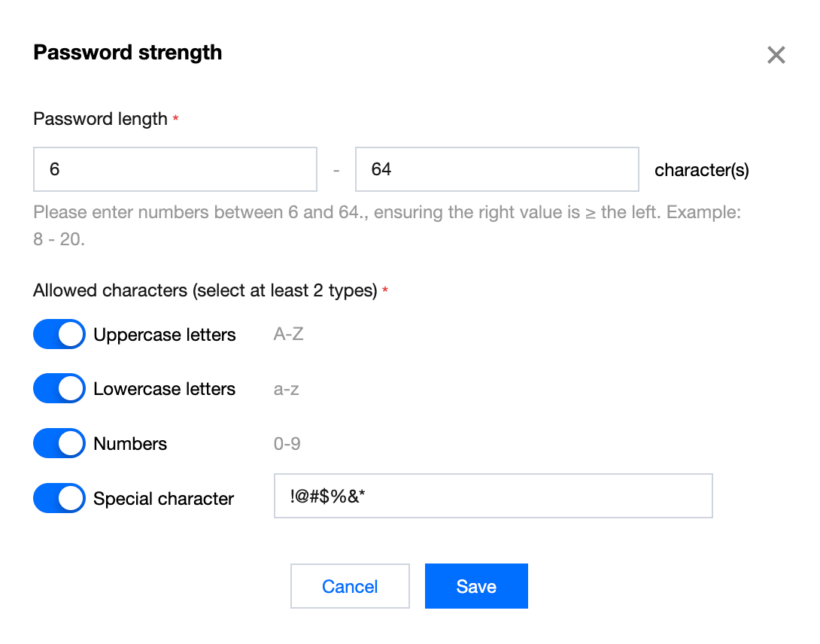Click the "Lowercase letters" label text
This screenshot has width=820, height=644.
tap(165, 389)
